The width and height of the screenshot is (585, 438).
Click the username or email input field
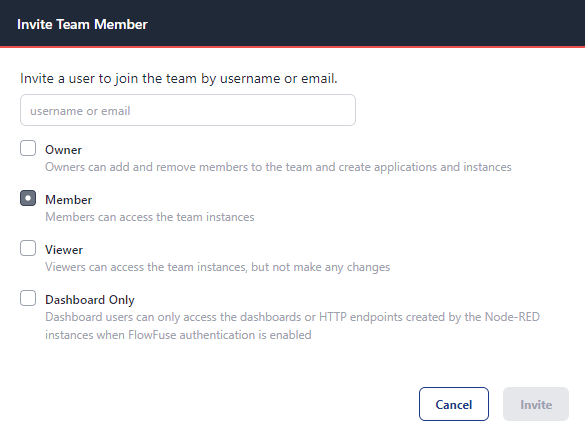pyautogui.click(x=188, y=110)
